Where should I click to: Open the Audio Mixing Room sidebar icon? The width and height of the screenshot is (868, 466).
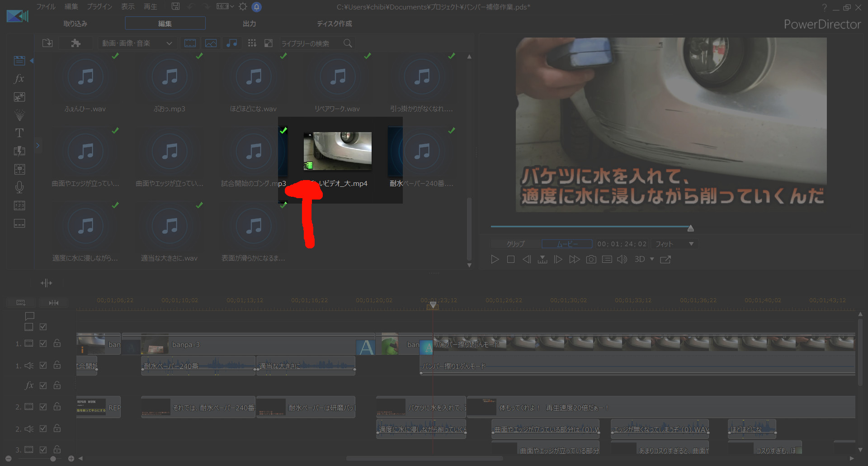point(19,169)
